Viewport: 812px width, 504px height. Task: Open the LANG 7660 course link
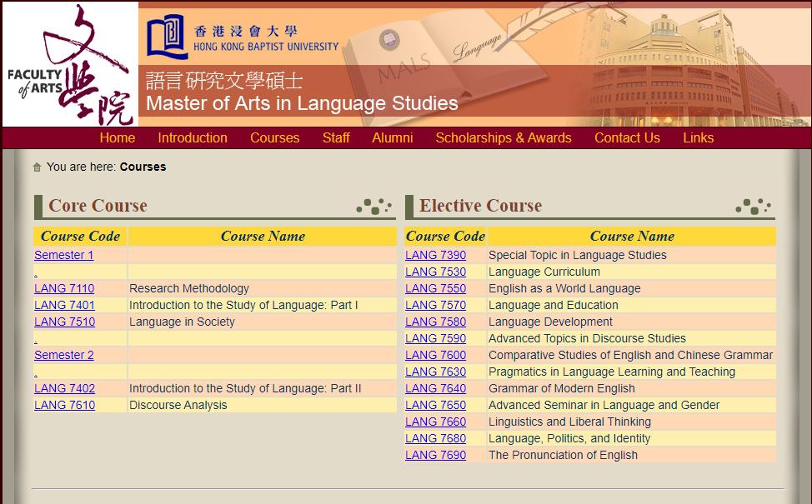(435, 422)
